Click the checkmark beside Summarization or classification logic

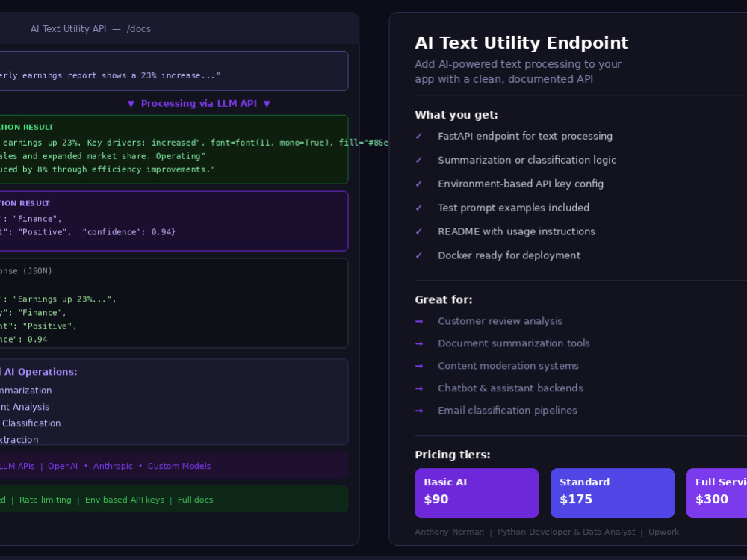(x=419, y=160)
